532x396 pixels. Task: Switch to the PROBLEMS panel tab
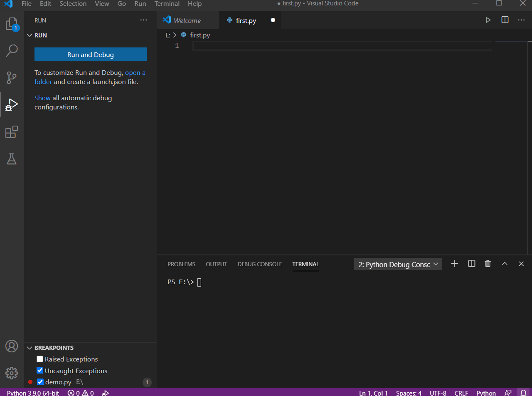pos(181,264)
